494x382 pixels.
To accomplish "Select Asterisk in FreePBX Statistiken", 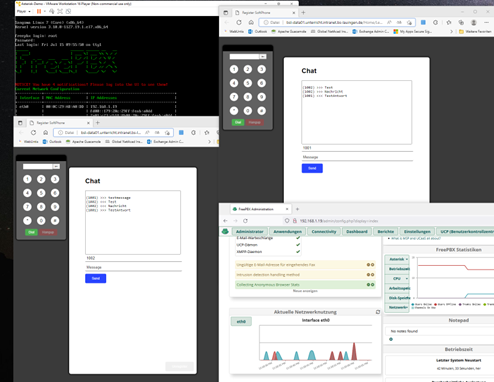I will (397, 259).
